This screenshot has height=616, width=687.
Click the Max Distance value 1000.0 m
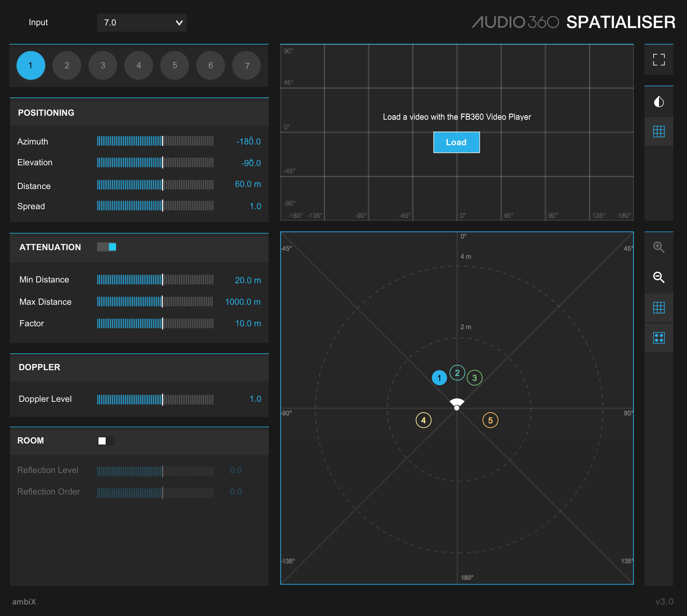coord(243,302)
